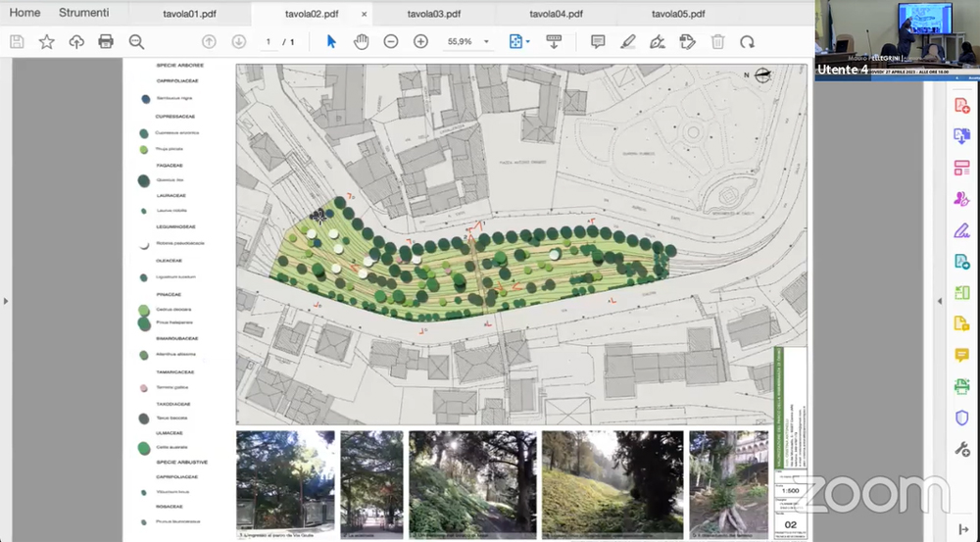The height and width of the screenshot is (542, 980).
Task: Upload file using the cloud icon
Action: 76,41
